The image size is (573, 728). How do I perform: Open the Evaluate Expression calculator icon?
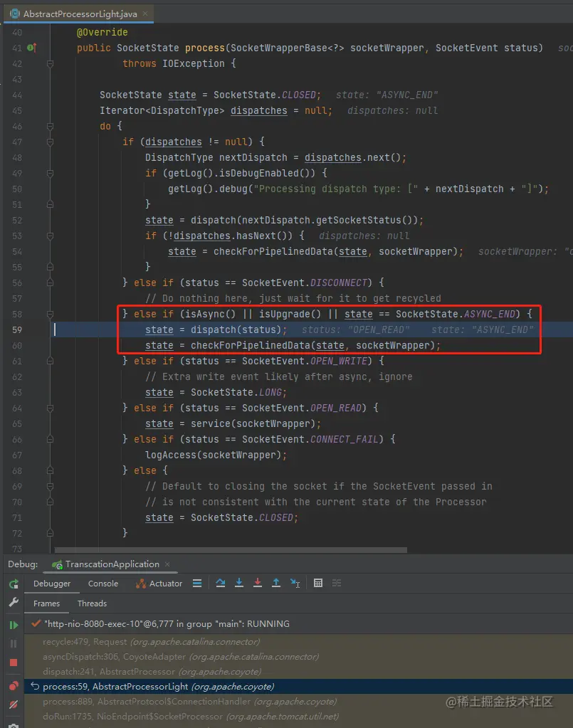pyautogui.click(x=318, y=583)
